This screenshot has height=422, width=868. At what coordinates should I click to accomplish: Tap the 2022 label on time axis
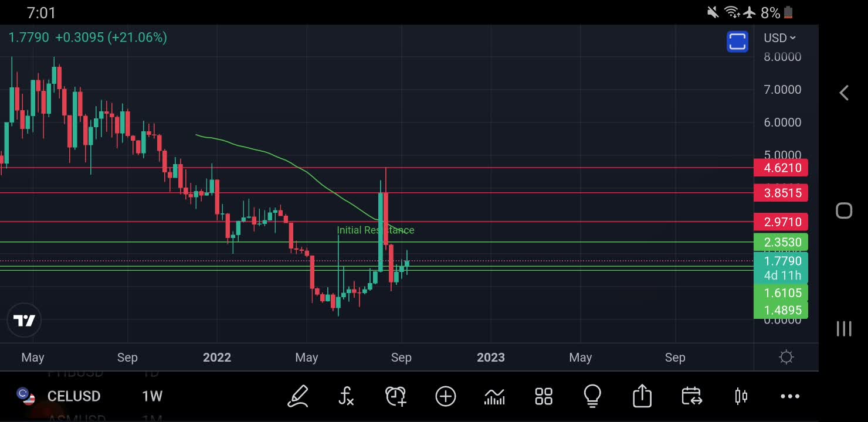217,358
